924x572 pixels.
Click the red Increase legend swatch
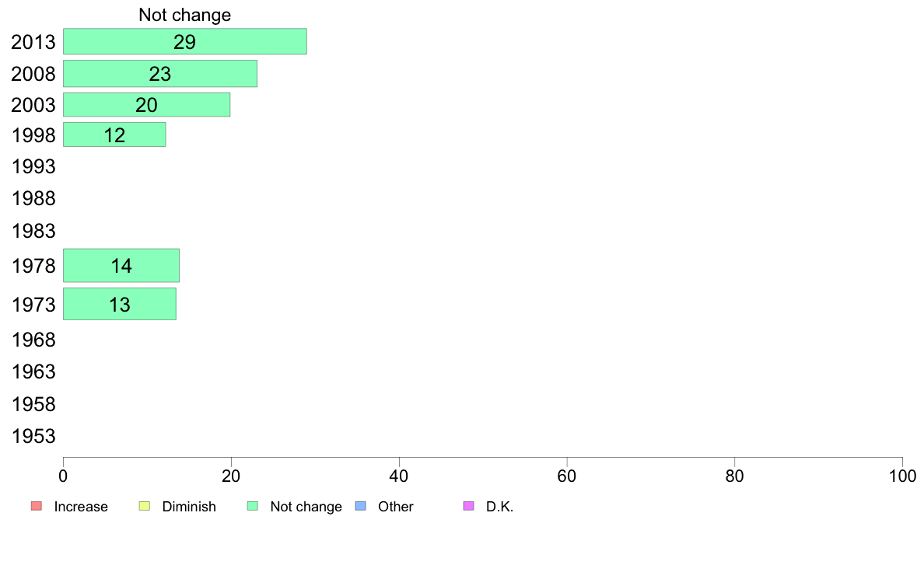(37, 506)
